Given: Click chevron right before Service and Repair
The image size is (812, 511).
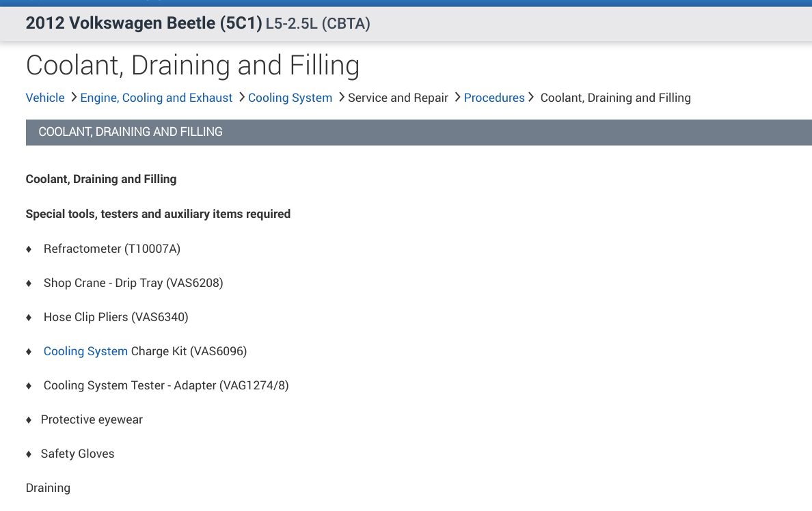Looking at the screenshot, I should [x=341, y=97].
